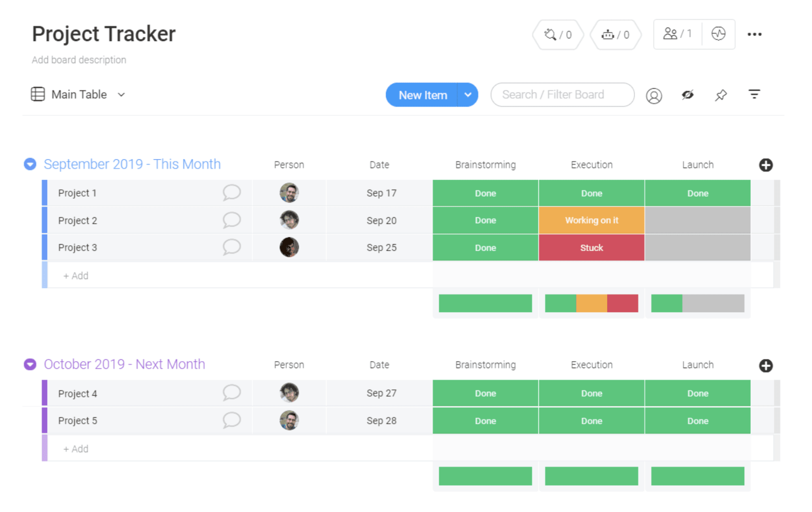812x512 pixels.
Task: Open the filter lines icon
Action: 754,95
